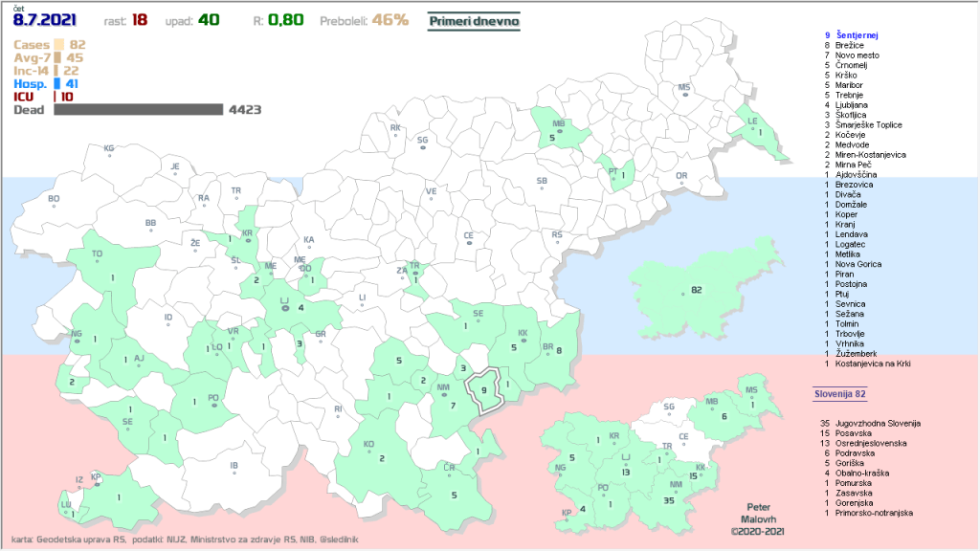
Task: Click the blue Hosp. legend bar
Action: coord(57,83)
